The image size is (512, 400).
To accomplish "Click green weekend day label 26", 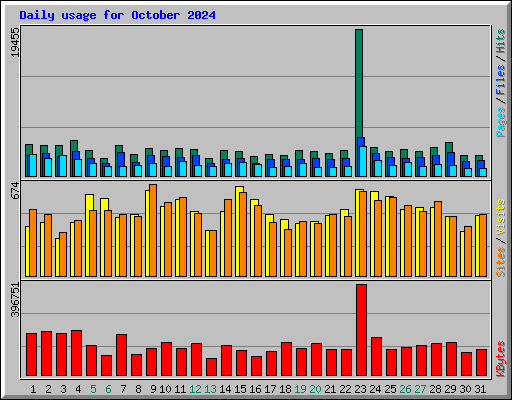I will click(x=405, y=389).
